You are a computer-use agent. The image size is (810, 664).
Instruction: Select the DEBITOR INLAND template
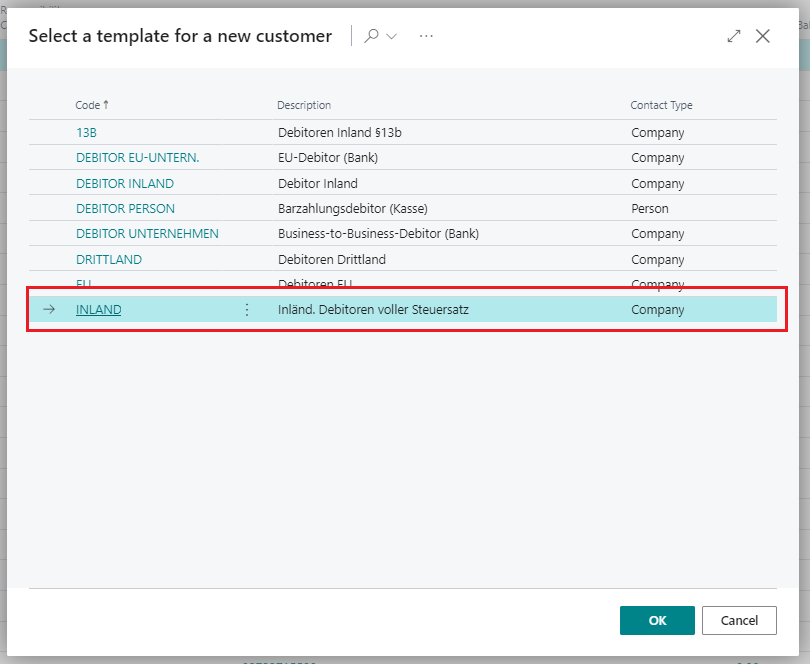tap(125, 183)
